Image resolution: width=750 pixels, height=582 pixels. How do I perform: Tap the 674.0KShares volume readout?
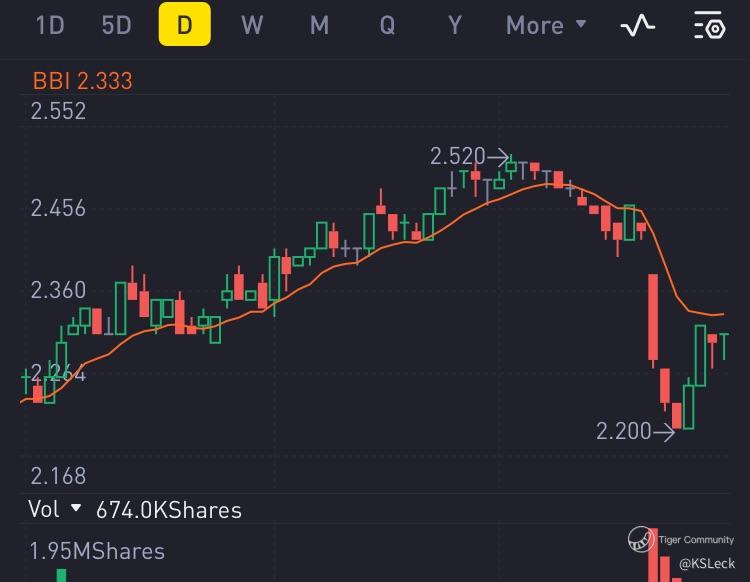click(x=169, y=510)
